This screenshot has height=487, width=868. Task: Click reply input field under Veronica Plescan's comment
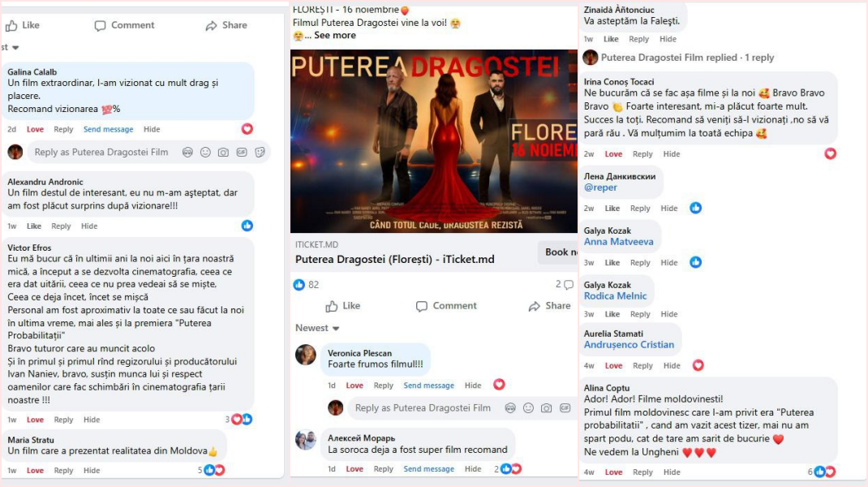[422, 408]
